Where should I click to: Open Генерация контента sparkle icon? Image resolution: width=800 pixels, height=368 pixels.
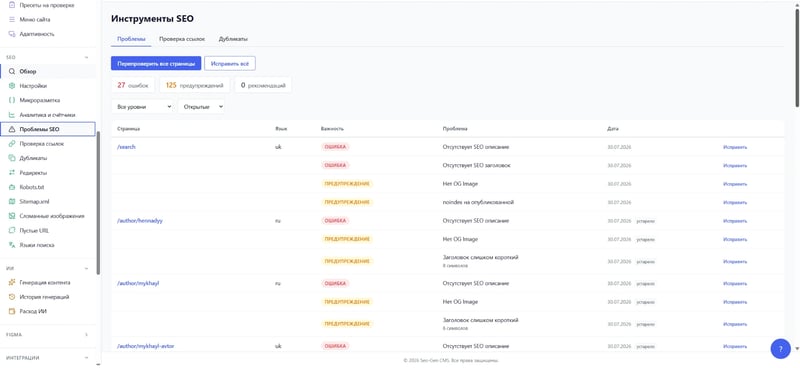pos(12,282)
